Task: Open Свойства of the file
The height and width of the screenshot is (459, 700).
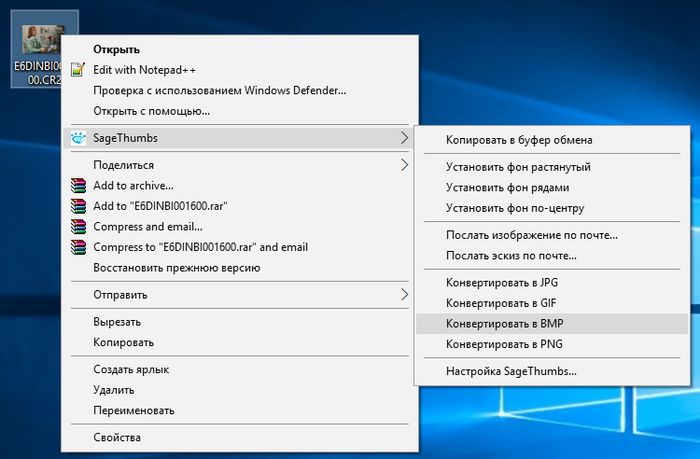Action: pyautogui.click(x=117, y=437)
